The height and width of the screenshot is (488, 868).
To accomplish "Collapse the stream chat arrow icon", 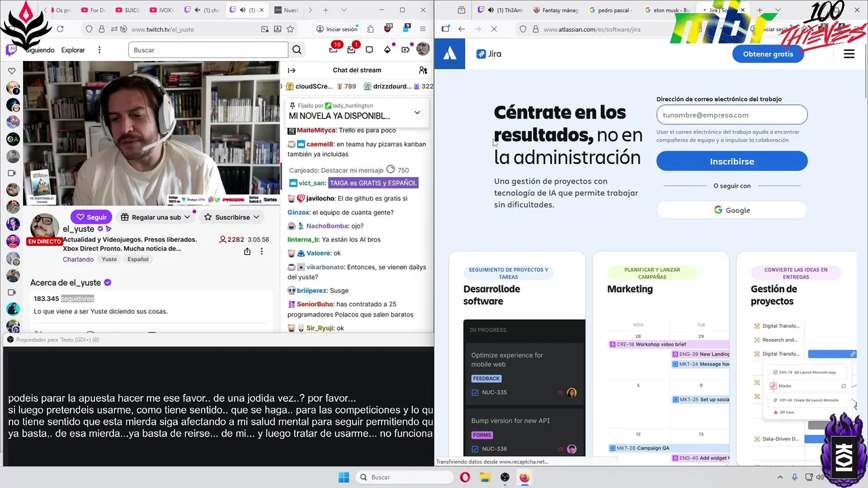I will coord(292,70).
